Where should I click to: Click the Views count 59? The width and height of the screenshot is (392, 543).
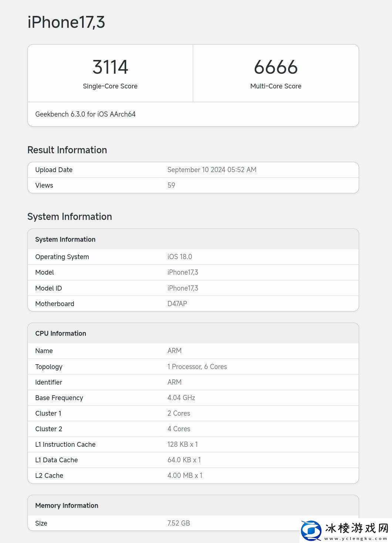tap(171, 185)
